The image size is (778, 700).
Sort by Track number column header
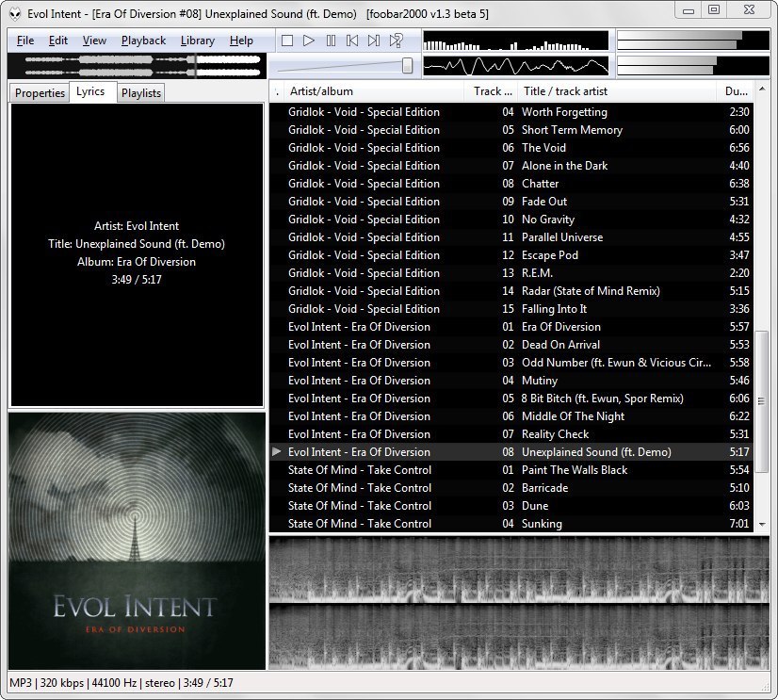click(x=492, y=91)
